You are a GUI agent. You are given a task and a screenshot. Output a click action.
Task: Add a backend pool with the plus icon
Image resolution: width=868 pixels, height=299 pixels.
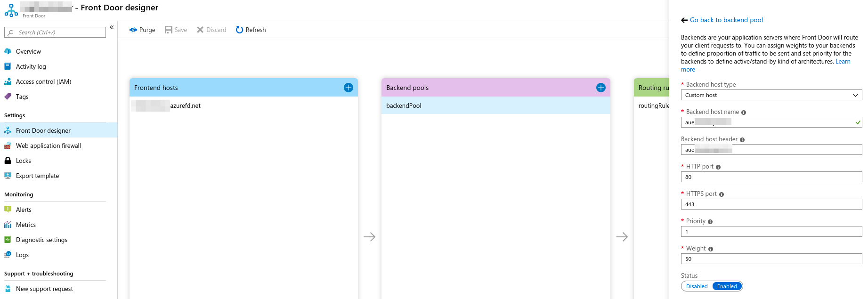coord(601,88)
